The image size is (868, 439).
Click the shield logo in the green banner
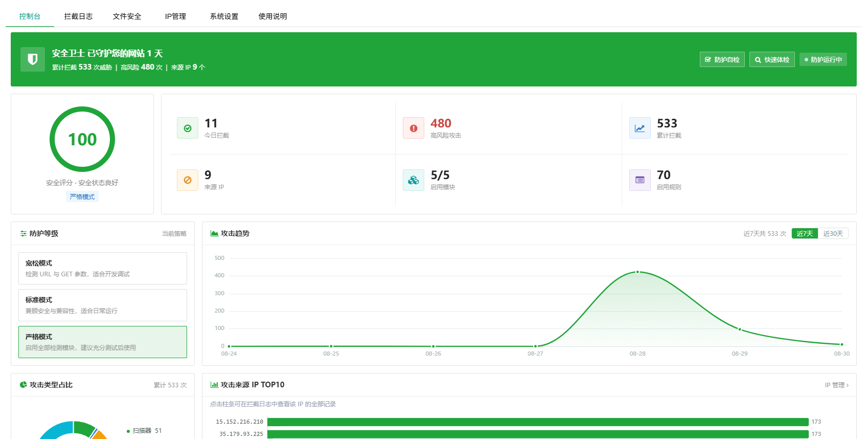pyautogui.click(x=33, y=59)
